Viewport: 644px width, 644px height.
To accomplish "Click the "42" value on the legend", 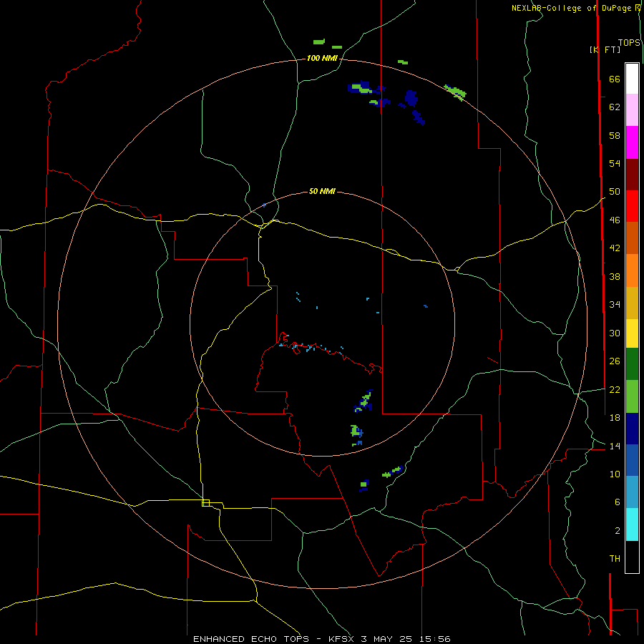I will coord(615,248).
